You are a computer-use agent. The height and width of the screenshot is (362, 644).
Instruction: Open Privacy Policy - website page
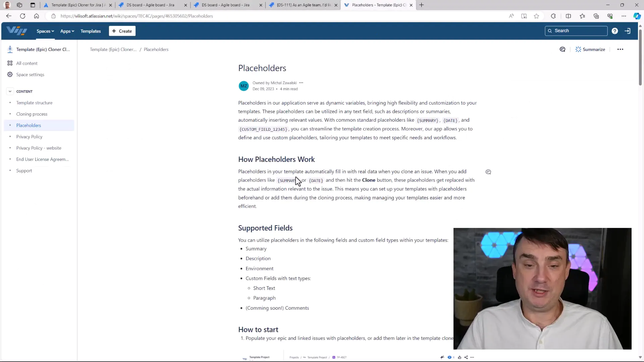[39, 148]
